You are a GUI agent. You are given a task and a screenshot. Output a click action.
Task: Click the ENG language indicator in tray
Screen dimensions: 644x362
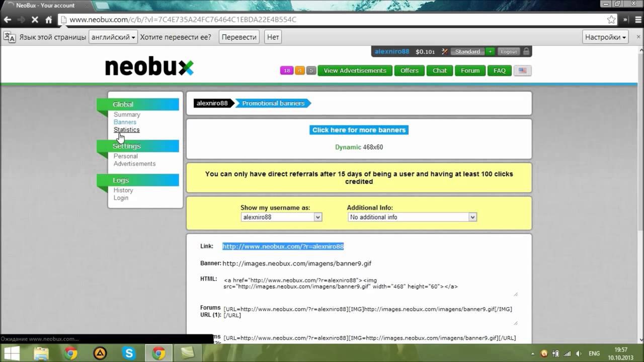pos(594,353)
